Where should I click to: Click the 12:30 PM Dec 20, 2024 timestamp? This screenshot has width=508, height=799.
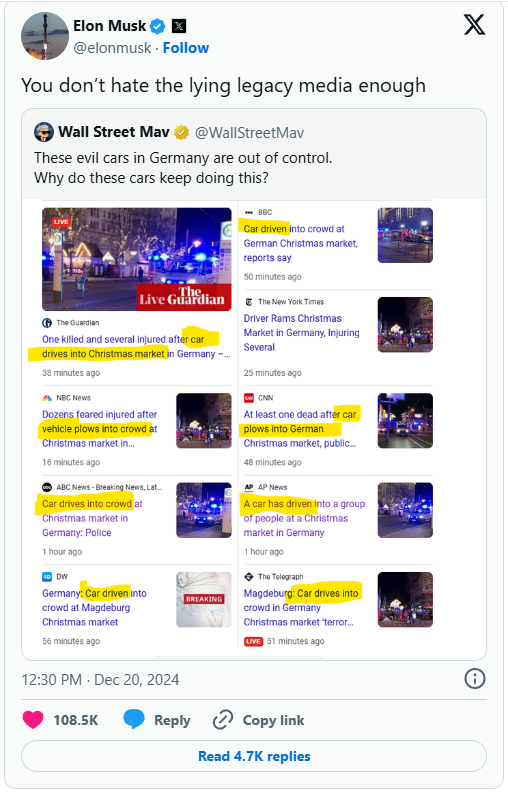(100, 679)
